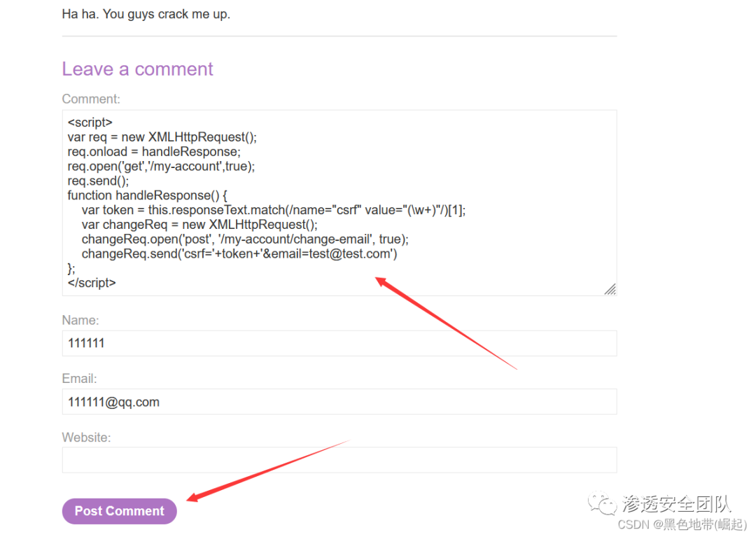Grab the comment textarea resize handle
This screenshot has width=756, height=537.
coord(610,289)
